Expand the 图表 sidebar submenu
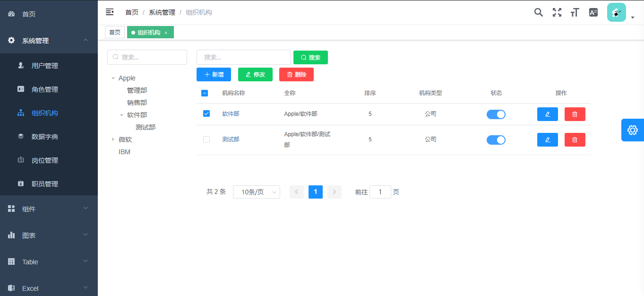 point(86,235)
